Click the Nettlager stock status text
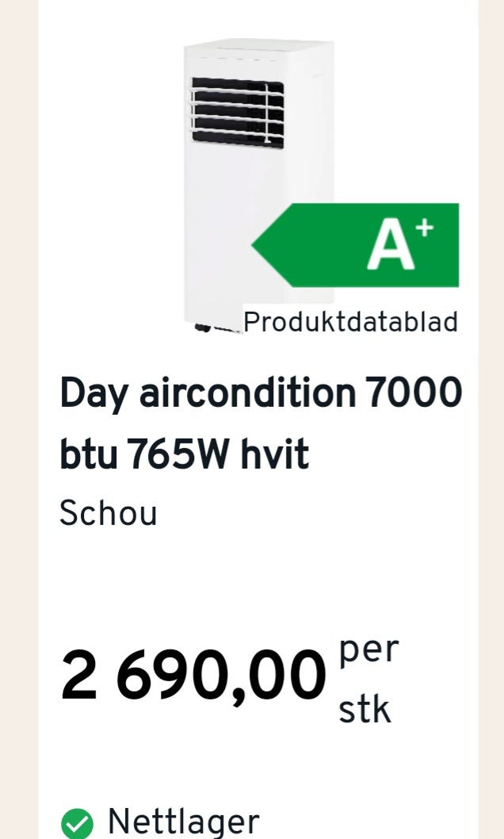Viewport: 504px width, 839px height. [183, 822]
